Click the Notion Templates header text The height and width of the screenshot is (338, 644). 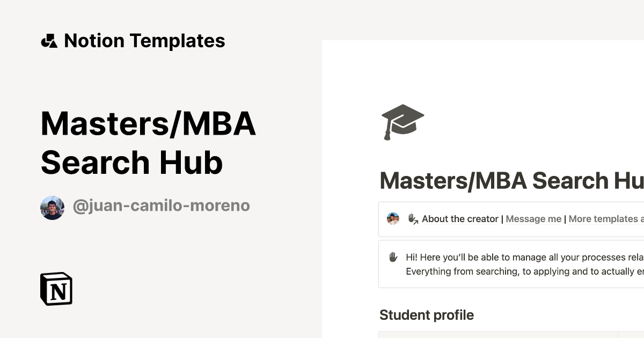click(x=145, y=40)
